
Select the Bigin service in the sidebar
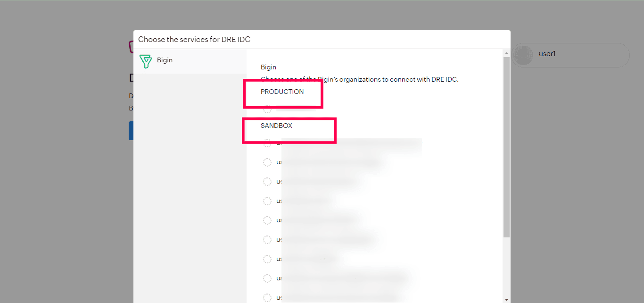pos(165,60)
